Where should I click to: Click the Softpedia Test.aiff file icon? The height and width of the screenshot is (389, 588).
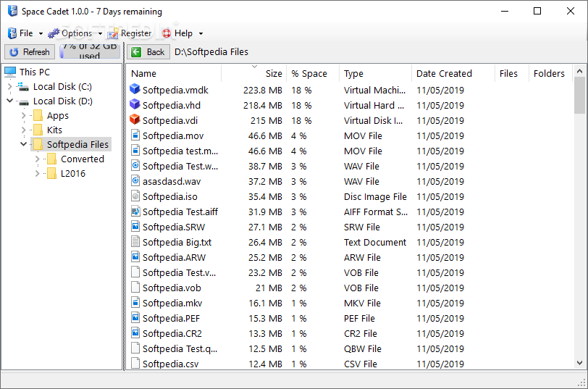[135, 212]
